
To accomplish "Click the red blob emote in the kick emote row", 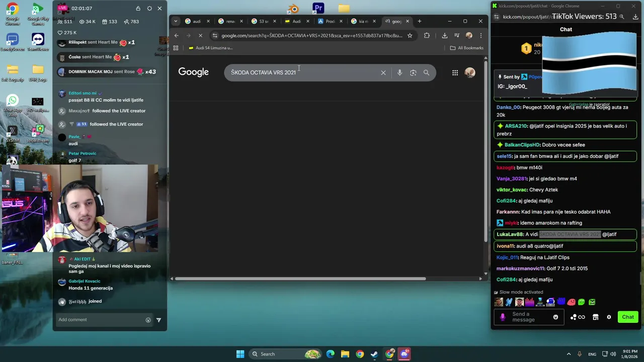I will click(571, 302).
